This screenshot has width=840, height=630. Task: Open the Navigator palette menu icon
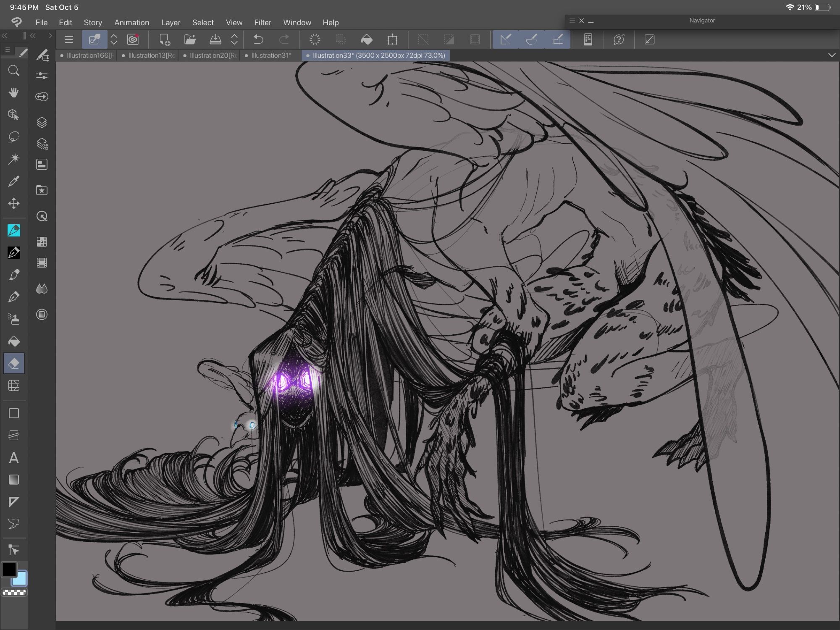pyautogui.click(x=572, y=20)
